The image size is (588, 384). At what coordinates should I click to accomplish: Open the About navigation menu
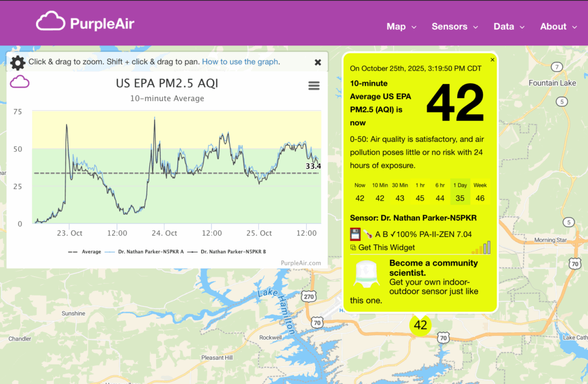click(x=558, y=26)
